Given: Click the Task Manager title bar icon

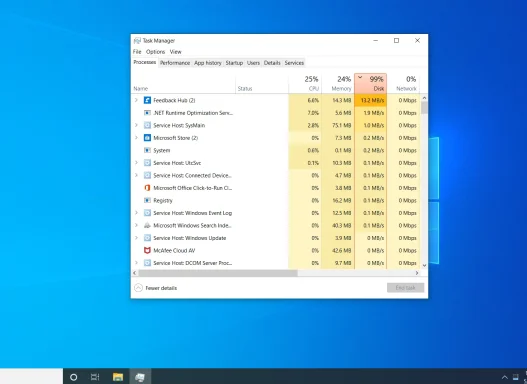Looking at the screenshot, I should pyautogui.click(x=137, y=41).
